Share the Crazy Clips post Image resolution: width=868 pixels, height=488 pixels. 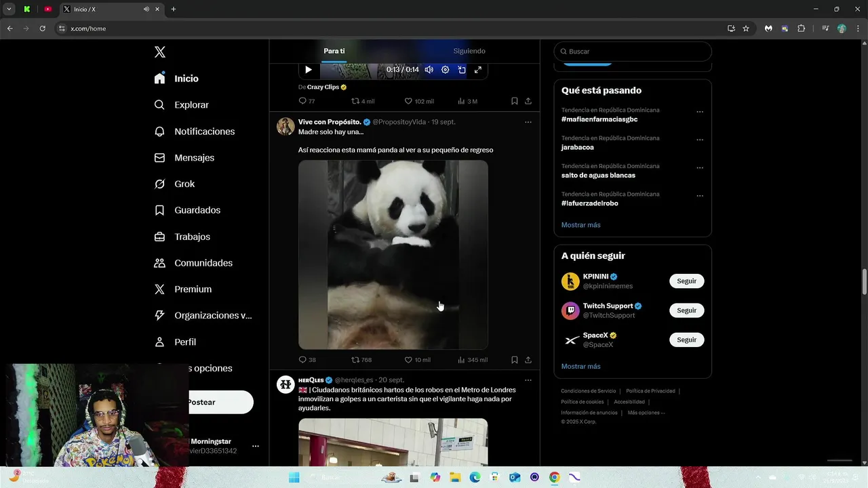pyautogui.click(x=528, y=101)
